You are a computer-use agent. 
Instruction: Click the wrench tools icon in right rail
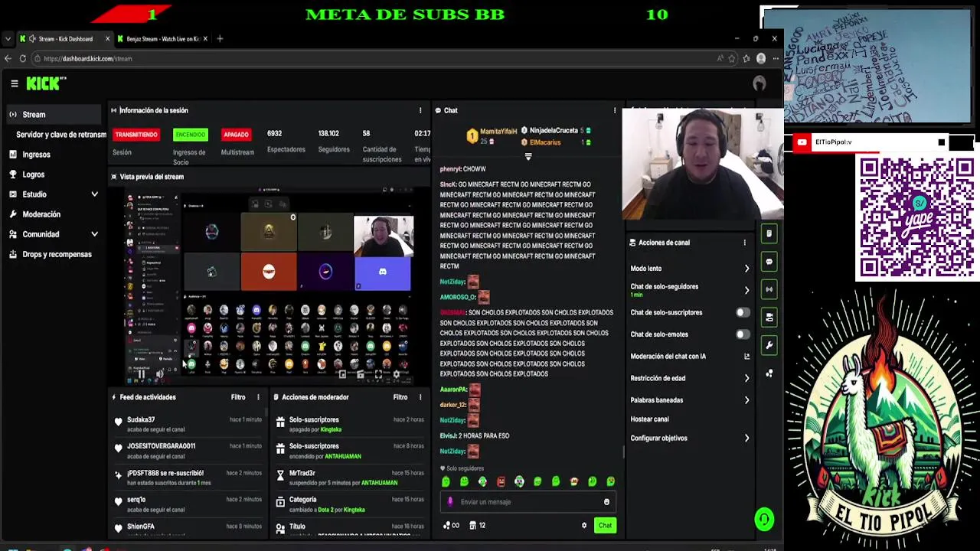769,345
